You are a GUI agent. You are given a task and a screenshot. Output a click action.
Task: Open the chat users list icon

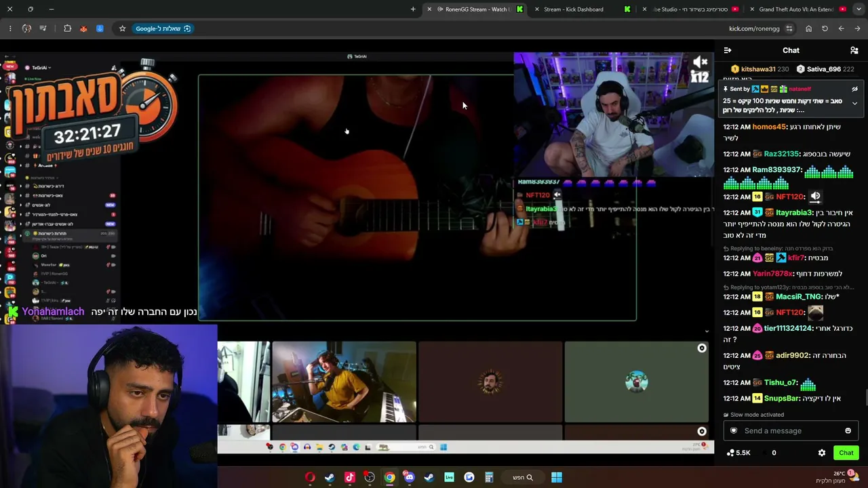click(854, 50)
